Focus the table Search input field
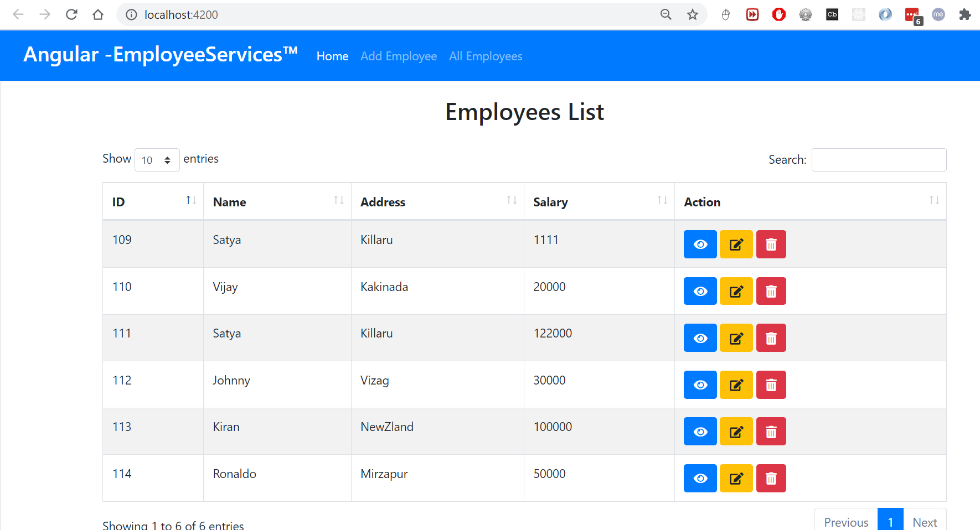The height and width of the screenshot is (530, 980). coord(879,160)
